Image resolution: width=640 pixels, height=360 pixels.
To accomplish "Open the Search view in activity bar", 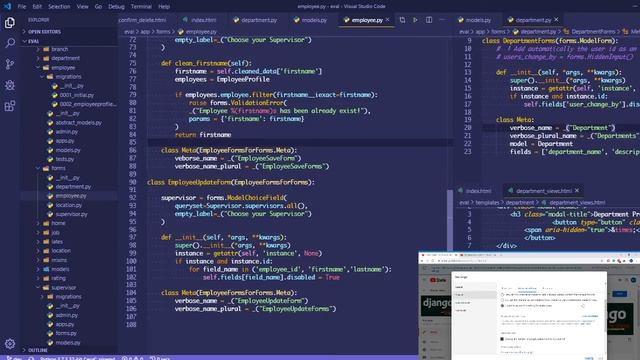I will tap(10, 43).
